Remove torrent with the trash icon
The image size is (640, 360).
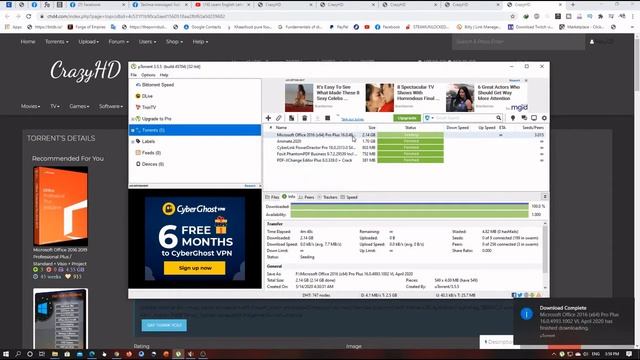(304, 118)
